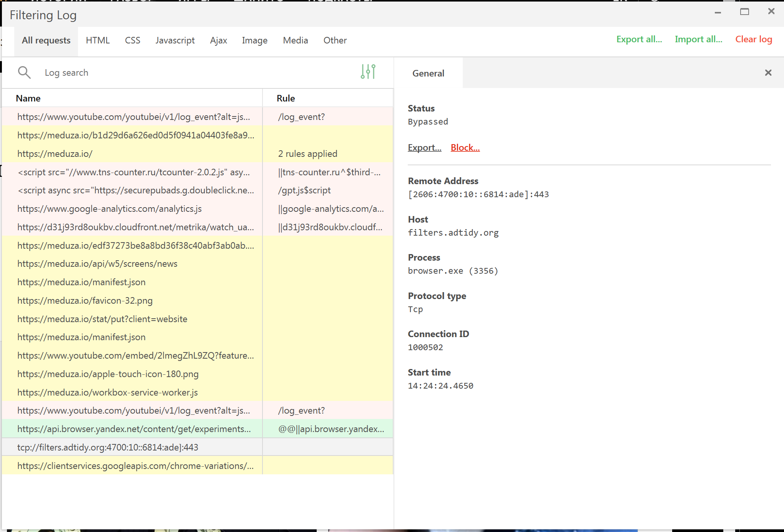Block the selected bypassed request
784x532 pixels.
465,148
